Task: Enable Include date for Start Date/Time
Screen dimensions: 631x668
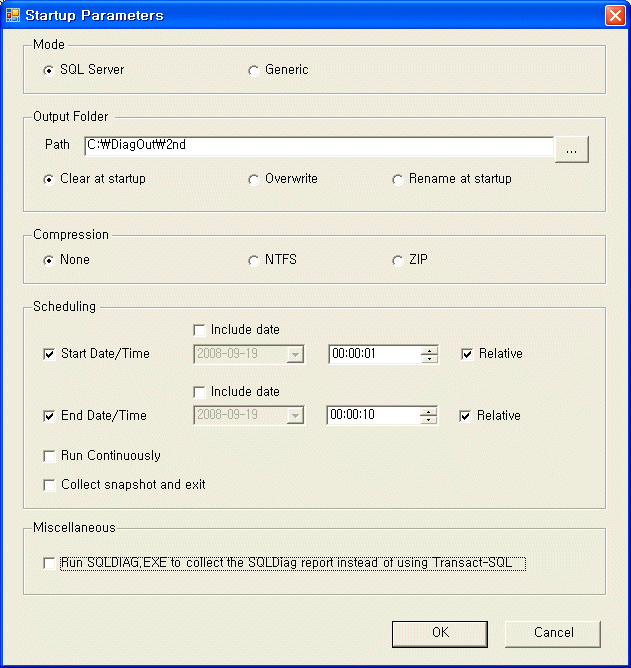Action: [199, 330]
